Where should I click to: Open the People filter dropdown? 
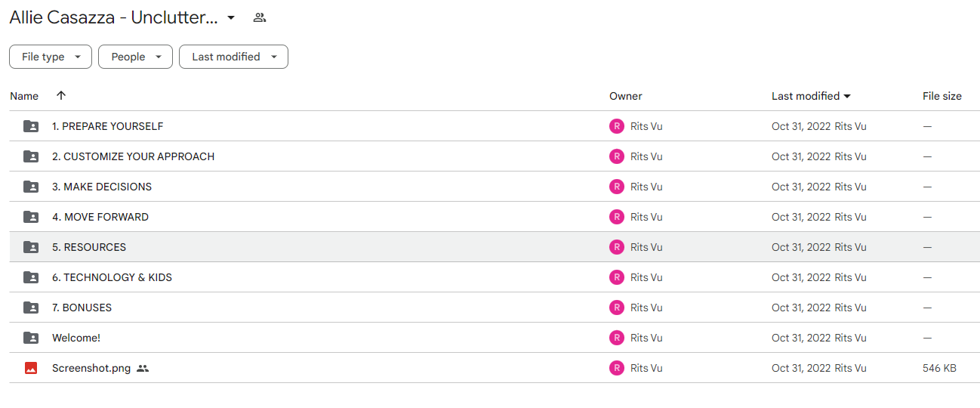click(x=136, y=57)
